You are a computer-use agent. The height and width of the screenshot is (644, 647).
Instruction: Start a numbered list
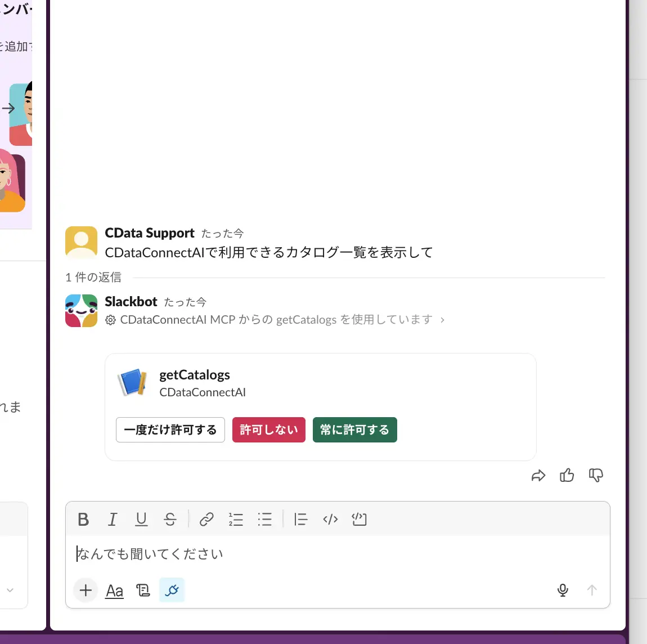236,519
